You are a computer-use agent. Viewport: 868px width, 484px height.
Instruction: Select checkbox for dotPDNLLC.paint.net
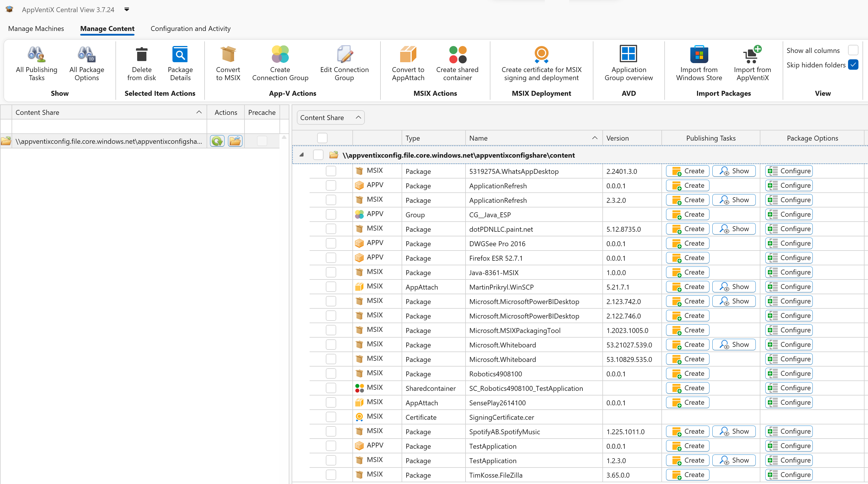(x=331, y=229)
